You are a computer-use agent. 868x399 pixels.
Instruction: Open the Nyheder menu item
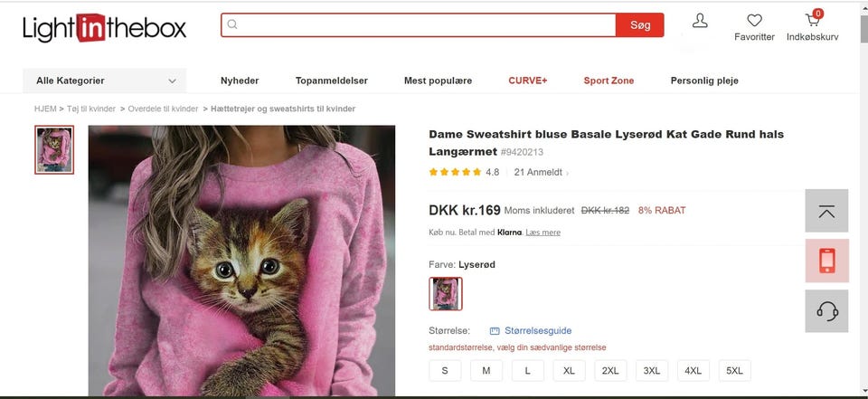click(x=240, y=81)
